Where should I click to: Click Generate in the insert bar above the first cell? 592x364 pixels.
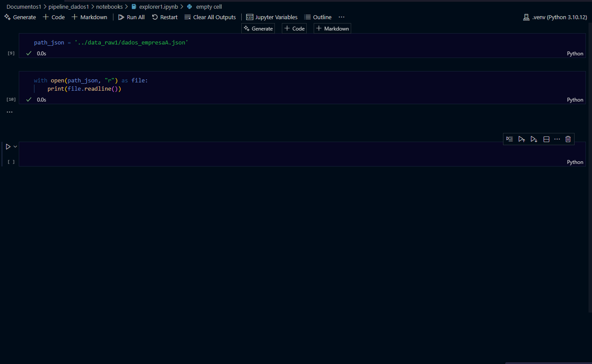pyautogui.click(x=258, y=28)
